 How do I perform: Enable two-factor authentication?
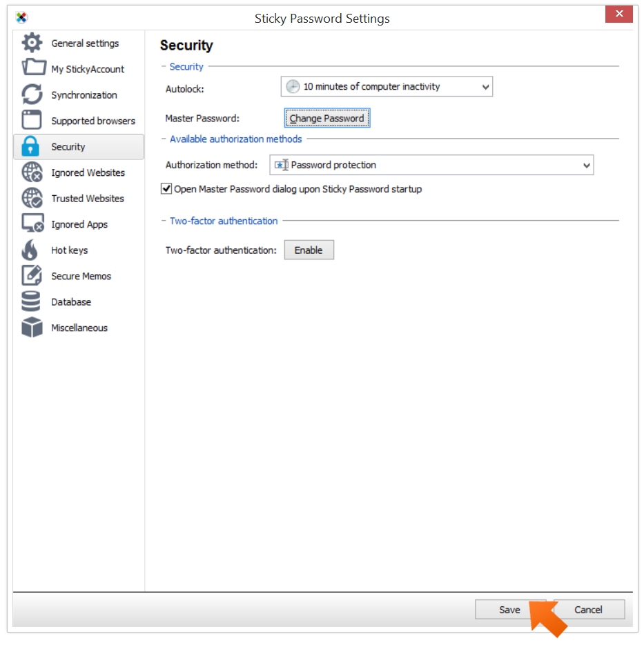(x=309, y=250)
